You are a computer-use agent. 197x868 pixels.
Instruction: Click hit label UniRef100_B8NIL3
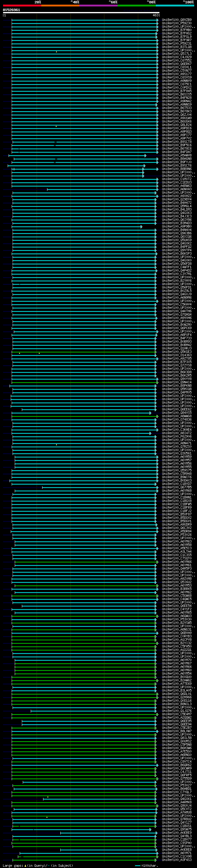coord(176,704)
